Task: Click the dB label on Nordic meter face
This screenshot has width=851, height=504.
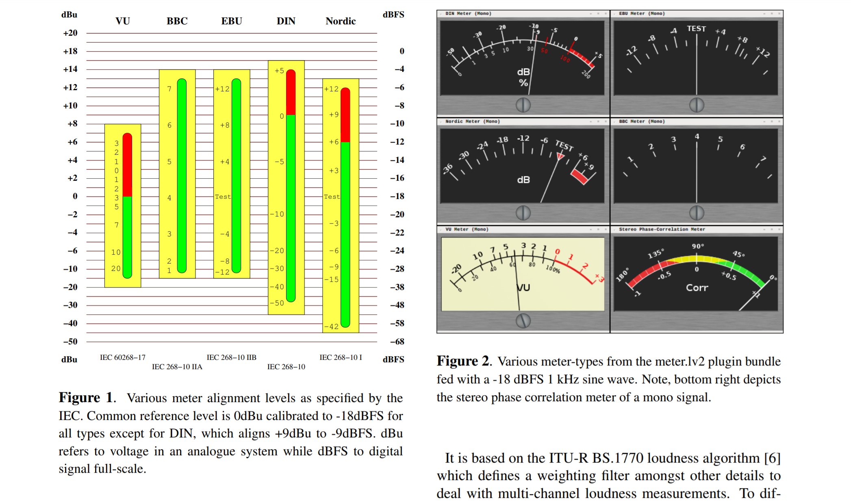Action: [x=523, y=180]
